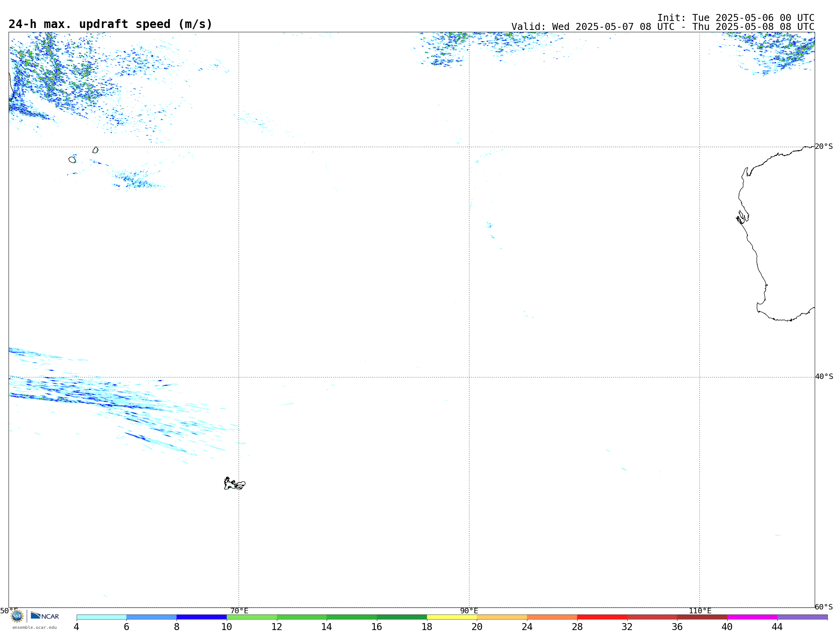
Task: Click the 'Init: Tue 2025-05-06 00 UTC' text
Action: (x=736, y=18)
